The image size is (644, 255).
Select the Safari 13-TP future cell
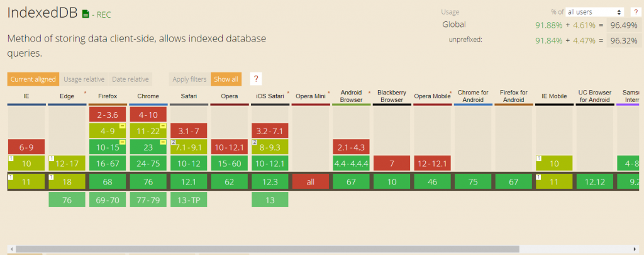[189, 200]
